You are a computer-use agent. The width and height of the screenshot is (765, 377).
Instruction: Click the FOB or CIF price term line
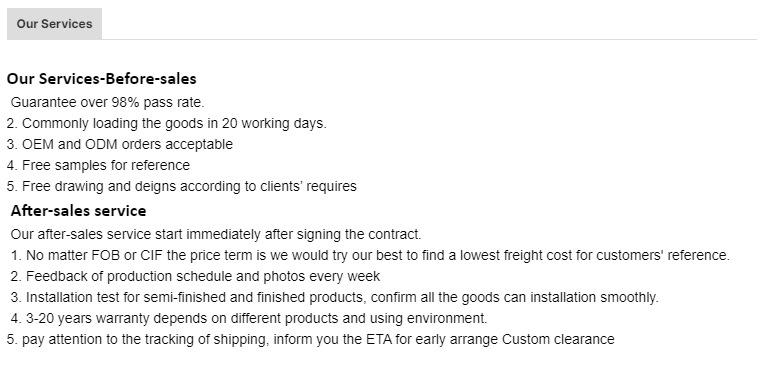click(x=370, y=255)
